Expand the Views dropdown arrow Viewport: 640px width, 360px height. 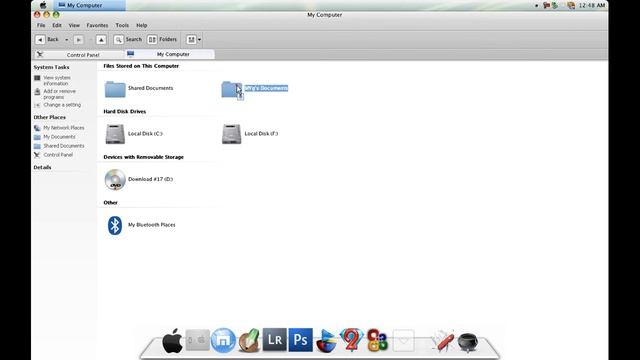click(199, 40)
